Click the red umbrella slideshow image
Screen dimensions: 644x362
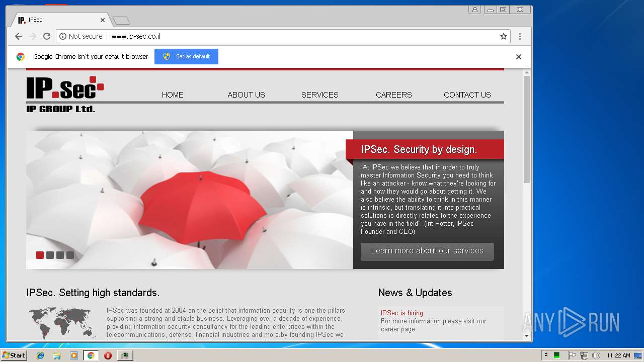[190, 200]
